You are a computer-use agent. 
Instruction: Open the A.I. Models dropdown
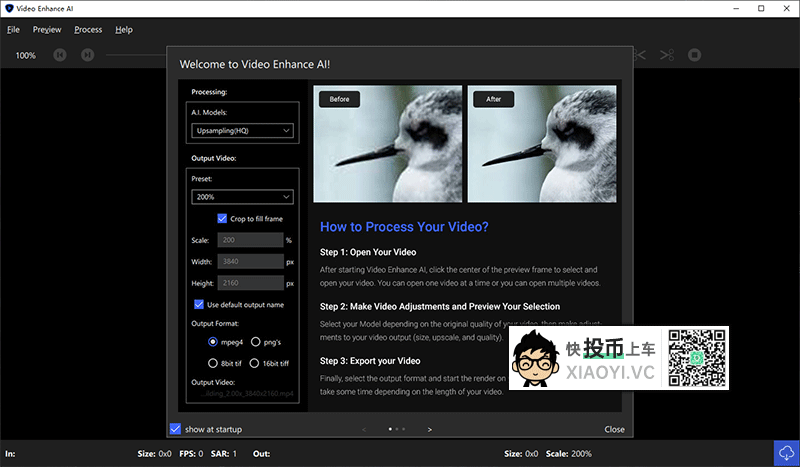pos(242,130)
